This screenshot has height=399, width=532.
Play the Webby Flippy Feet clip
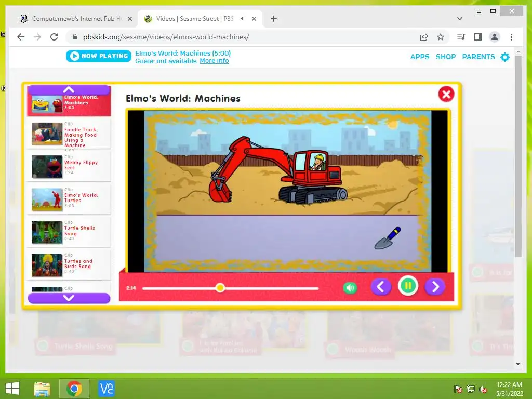[69, 166]
